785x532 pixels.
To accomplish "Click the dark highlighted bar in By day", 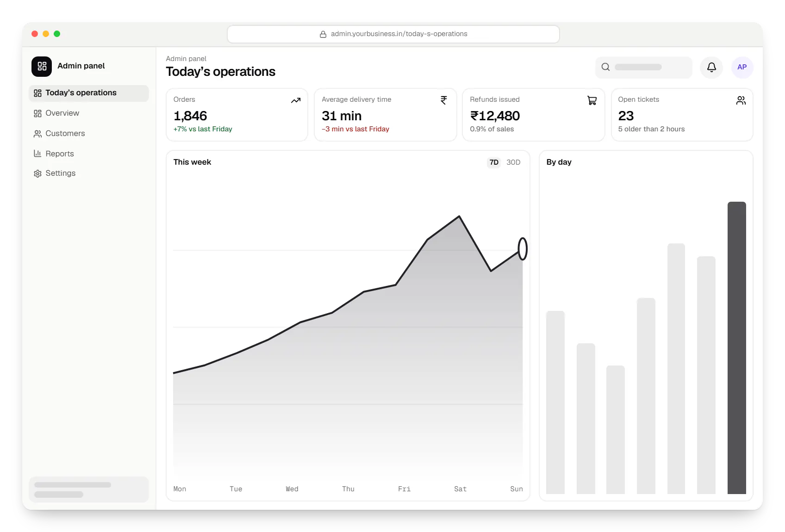I will coord(736,348).
